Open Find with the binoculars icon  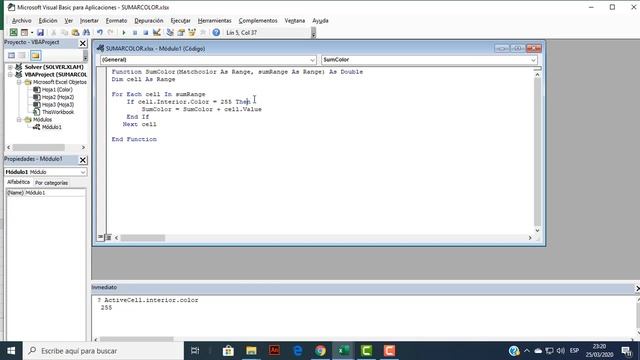(x=86, y=33)
